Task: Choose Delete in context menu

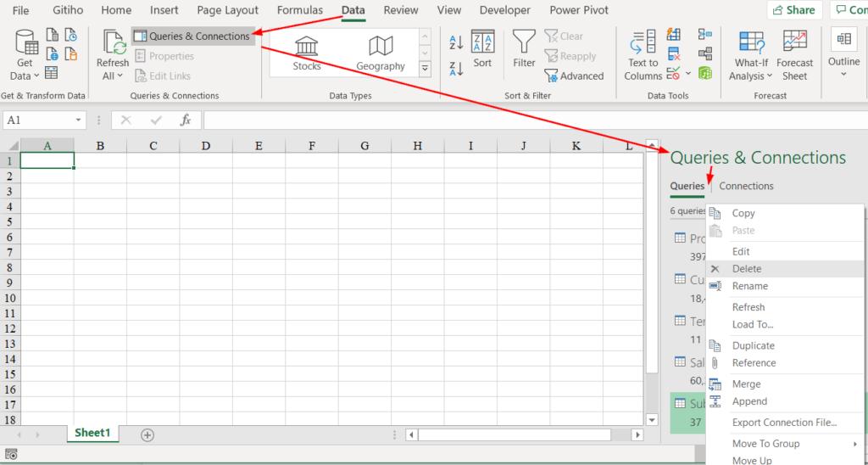Action: (x=784, y=269)
